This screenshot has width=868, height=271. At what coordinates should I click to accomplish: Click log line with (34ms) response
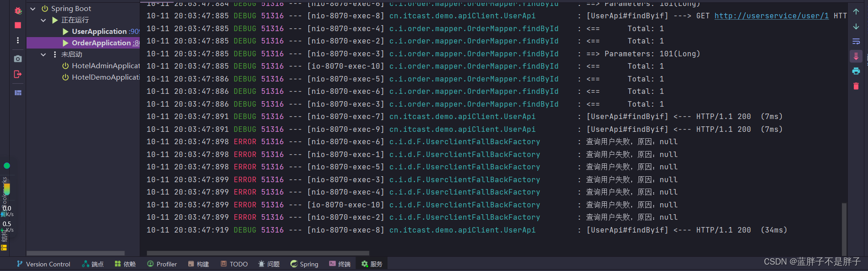pos(466,230)
